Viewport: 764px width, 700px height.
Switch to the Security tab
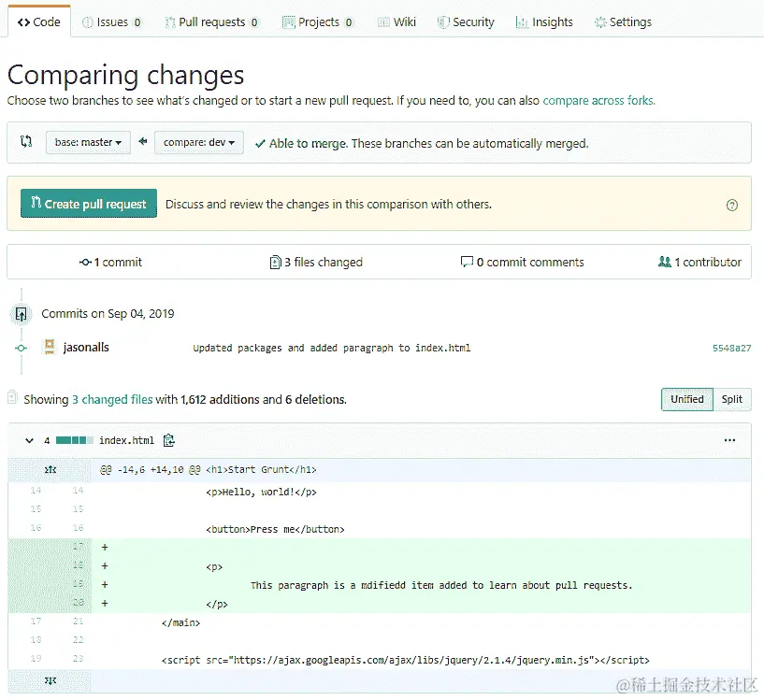click(466, 21)
